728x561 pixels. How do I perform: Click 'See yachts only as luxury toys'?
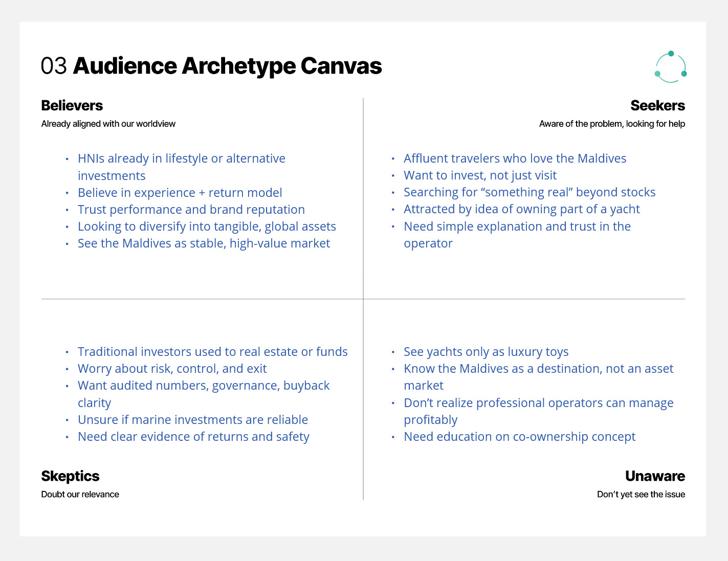(486, 352)
